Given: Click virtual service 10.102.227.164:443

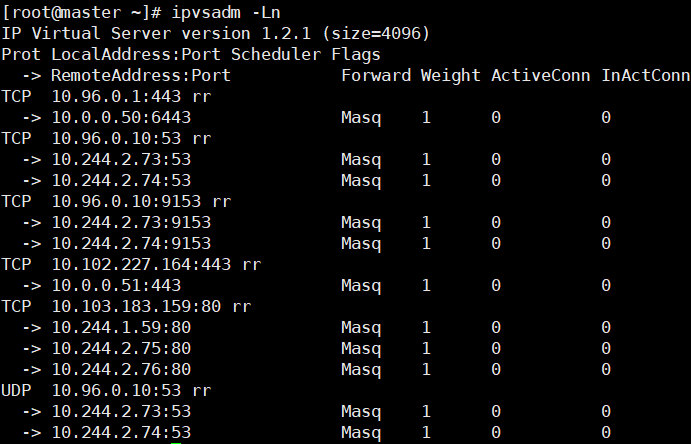Looking at the screenshot, I should 141,264.
